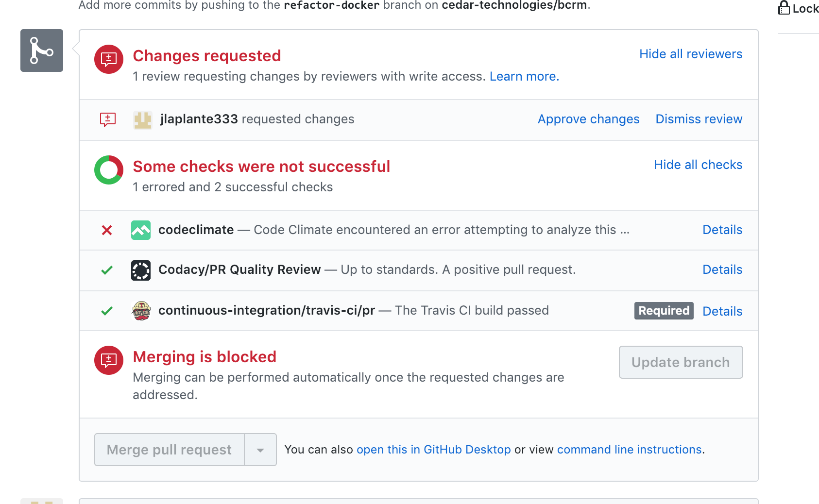Open this pull request in GitHub Desktop
Viewport: 819px width, 504px height.
pyautogui.click(x=433, y=449)
